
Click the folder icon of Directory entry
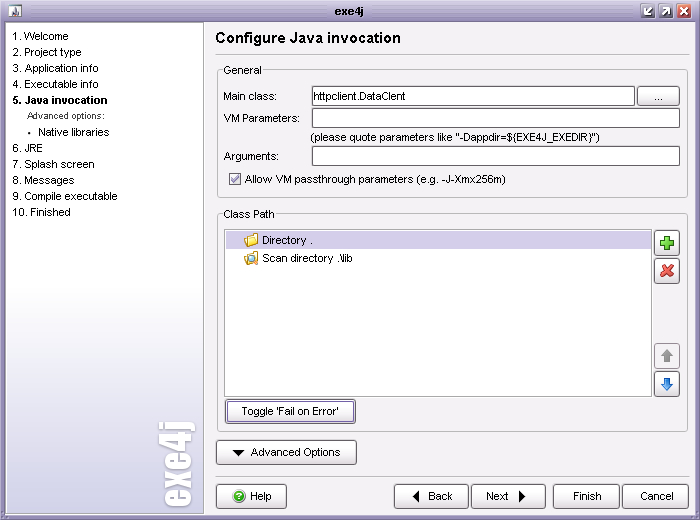pyautogui.click(x=251, y=240)
